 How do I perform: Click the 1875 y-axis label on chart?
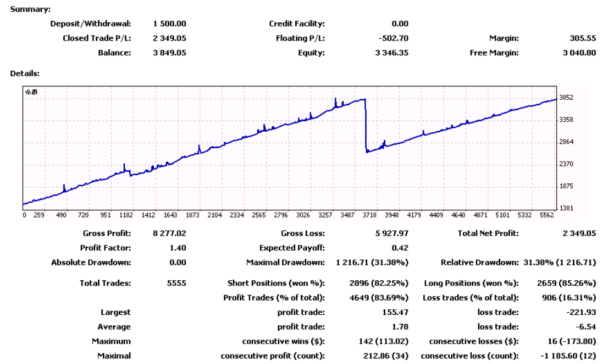coord(566,186)
